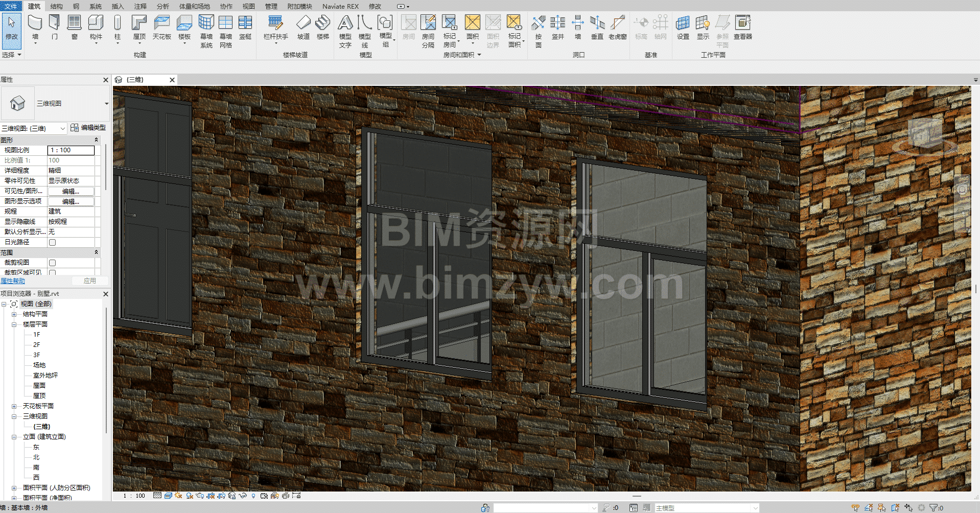Expand the 结构平面 tree node
Viewport: 980px width, 513px height.
14,314
